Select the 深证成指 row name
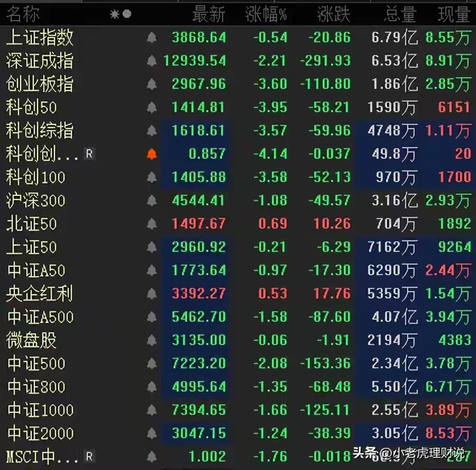476x470 pixels. tap(40, 61)
